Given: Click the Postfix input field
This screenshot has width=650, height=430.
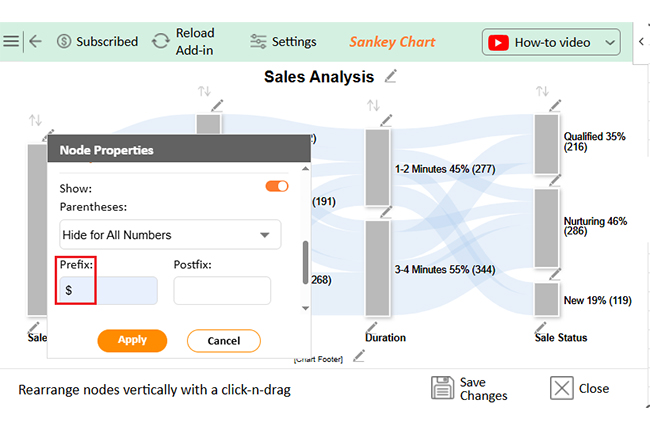Looking at the screenshot, I should 222,291.
